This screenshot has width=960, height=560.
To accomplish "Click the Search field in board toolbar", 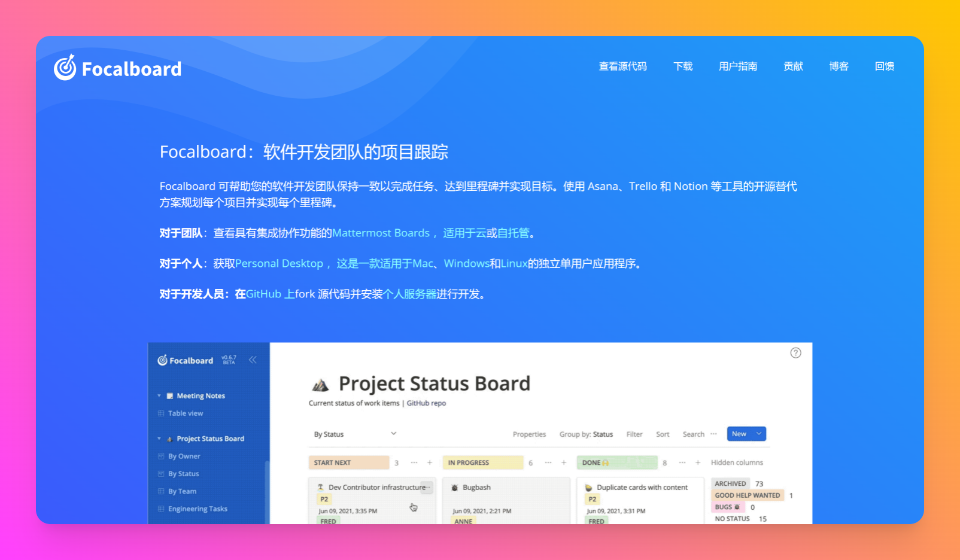I will 694,434.
